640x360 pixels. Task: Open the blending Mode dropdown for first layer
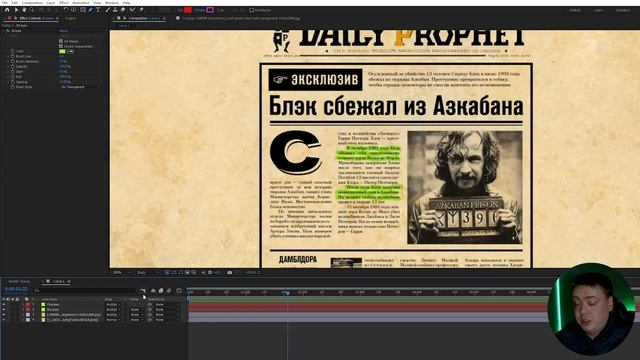[x=114, y=304]
